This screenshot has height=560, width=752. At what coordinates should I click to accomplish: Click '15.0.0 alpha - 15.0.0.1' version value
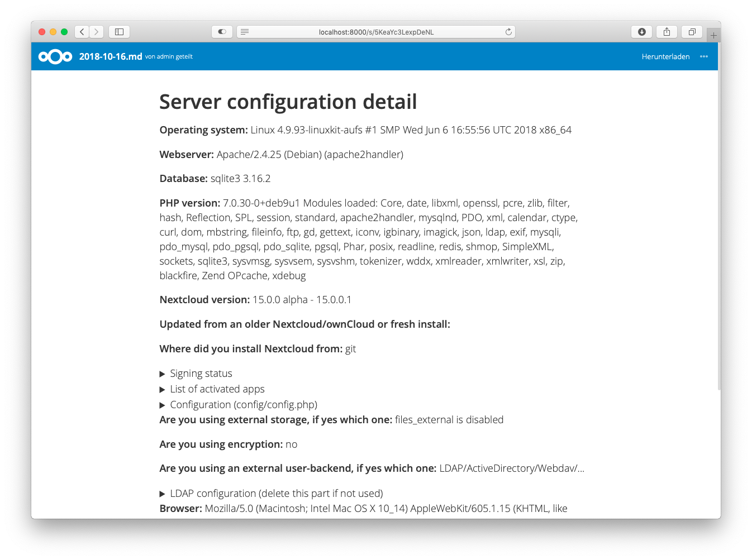(302, 300)
